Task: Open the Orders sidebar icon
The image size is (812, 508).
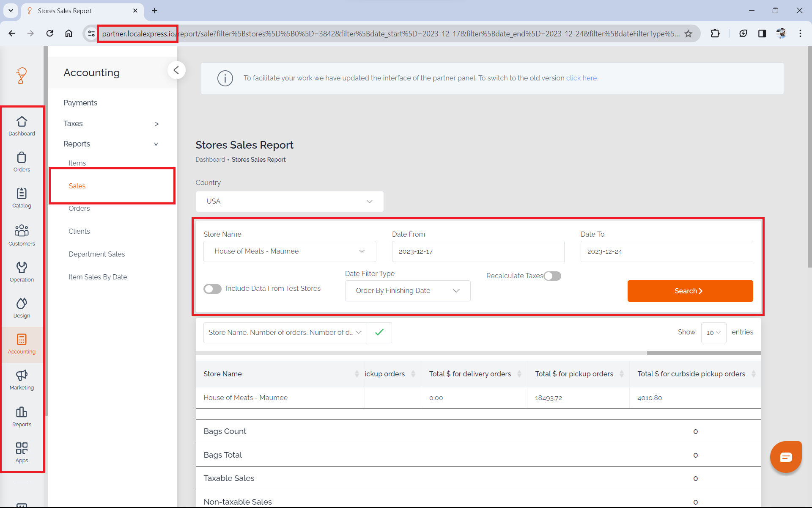Action: point(22,162)
